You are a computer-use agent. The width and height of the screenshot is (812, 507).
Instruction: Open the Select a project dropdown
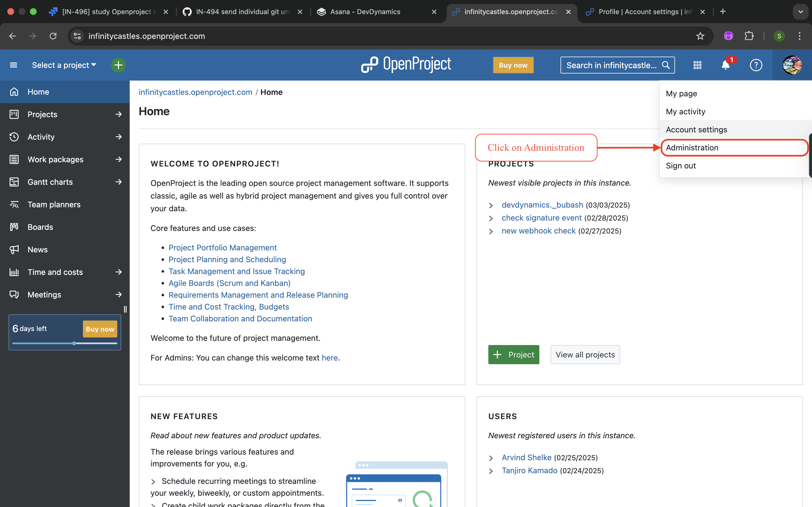pyautogui.click(x=64, y=65)
